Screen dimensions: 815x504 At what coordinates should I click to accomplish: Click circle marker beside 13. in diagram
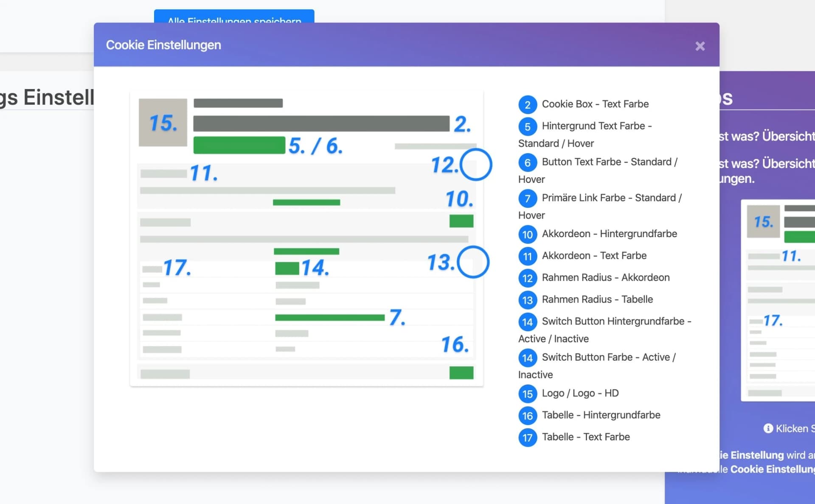click(473, 262)
